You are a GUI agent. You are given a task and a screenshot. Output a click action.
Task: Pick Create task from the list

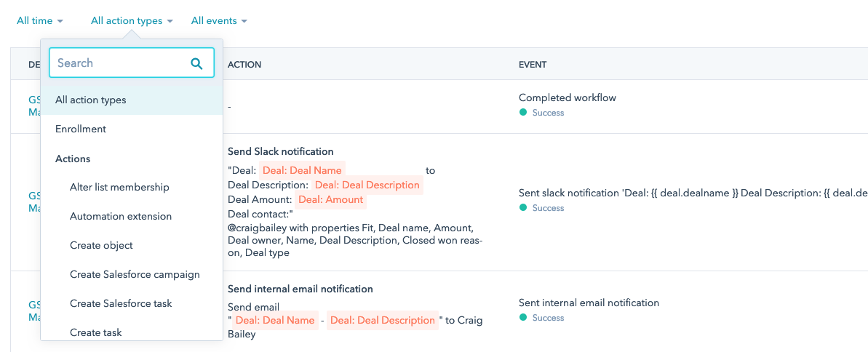[96, 332]
